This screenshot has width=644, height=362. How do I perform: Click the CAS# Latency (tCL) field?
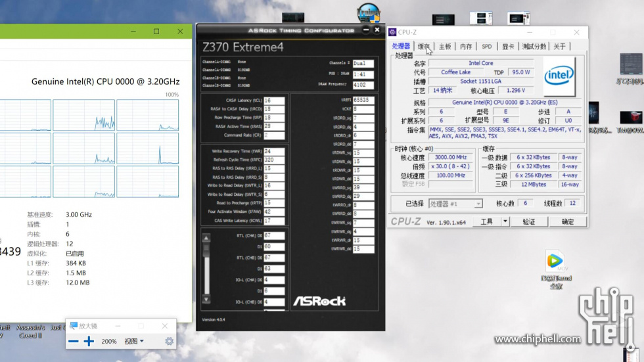coord(275,101)
